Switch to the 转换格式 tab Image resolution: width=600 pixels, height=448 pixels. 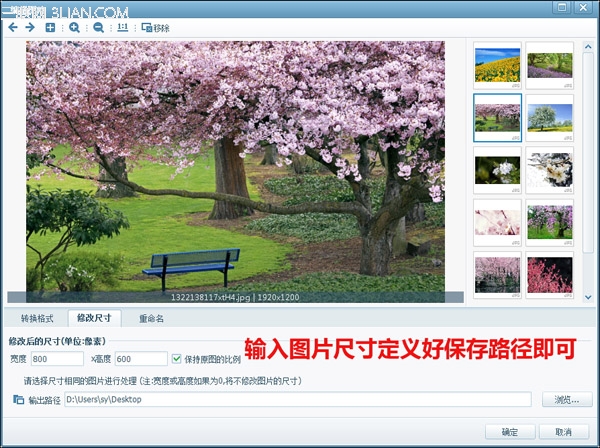point(37,318)
